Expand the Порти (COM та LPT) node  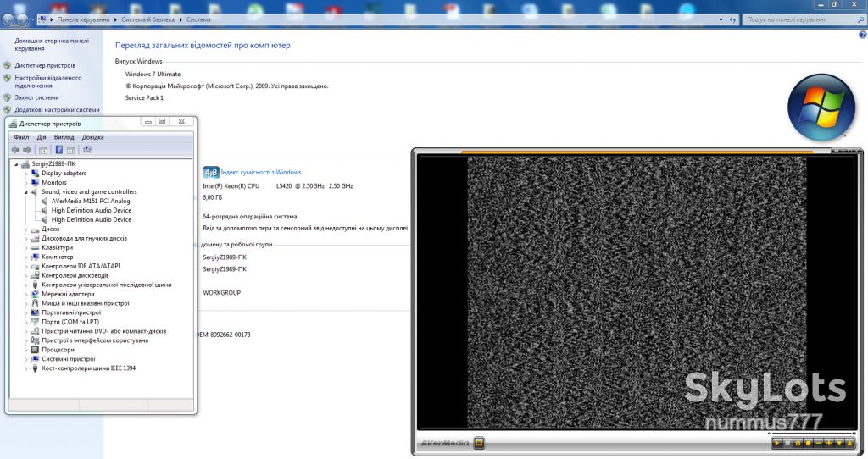click(x=25, y=322)
